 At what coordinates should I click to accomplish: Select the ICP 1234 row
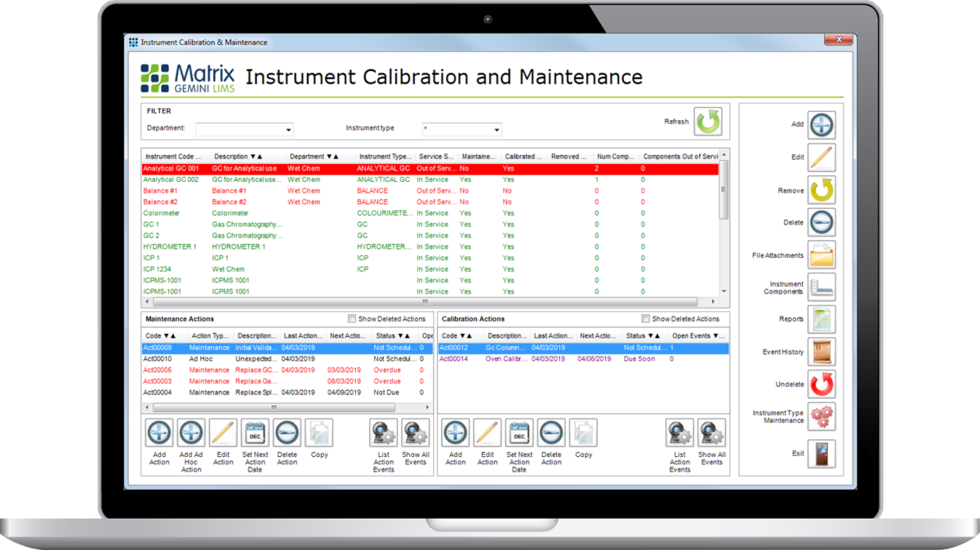[430, 268]
